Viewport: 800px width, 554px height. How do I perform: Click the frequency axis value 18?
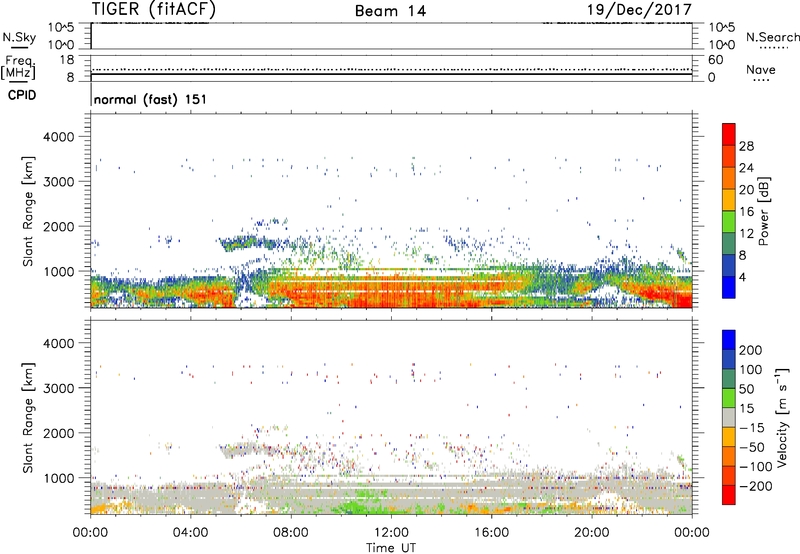(x=67, y=60)
